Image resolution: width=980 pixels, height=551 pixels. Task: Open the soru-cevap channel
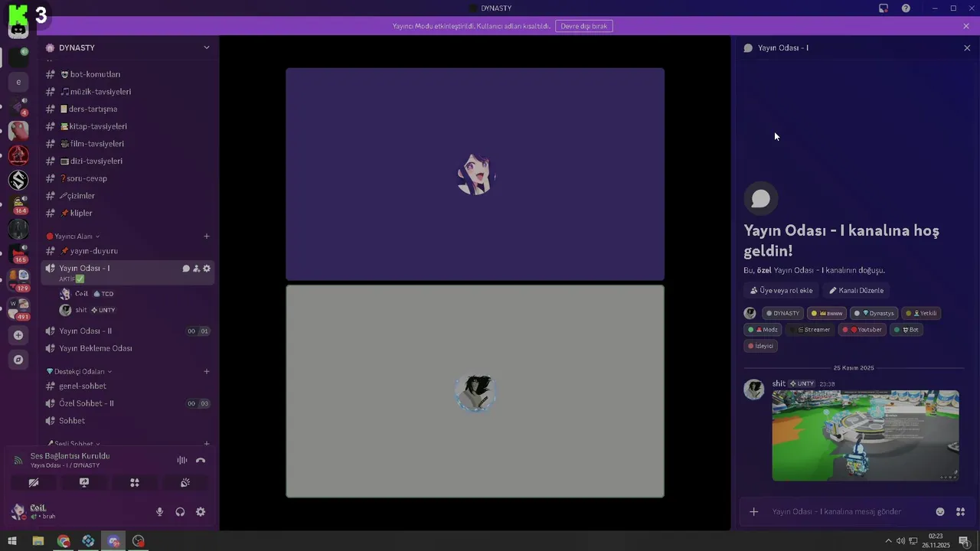127,178
